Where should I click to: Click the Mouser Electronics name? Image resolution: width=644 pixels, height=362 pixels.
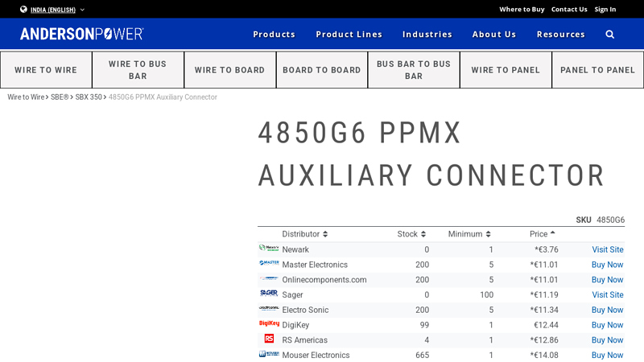click(316, 355)
